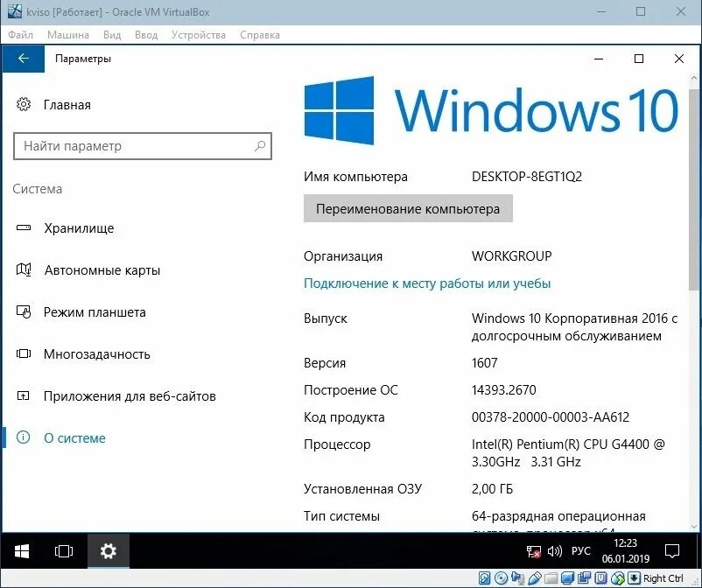This screenshot has width=702, height=588.
Task: Click the Right Ctrl host key label
Action: 663,578
